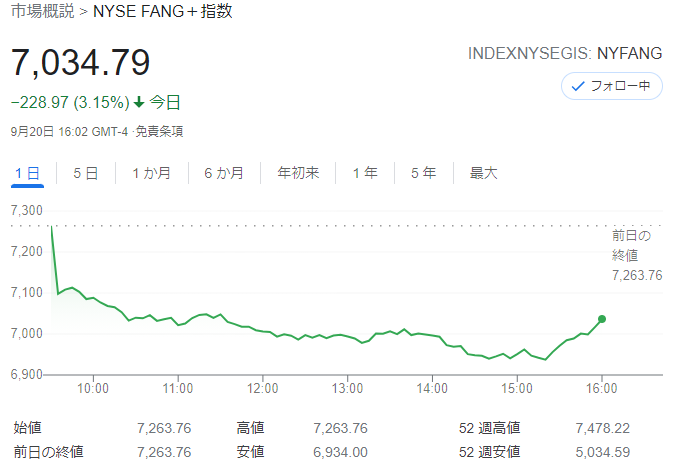Click the 16:00 time axis label

click(601, 389)
